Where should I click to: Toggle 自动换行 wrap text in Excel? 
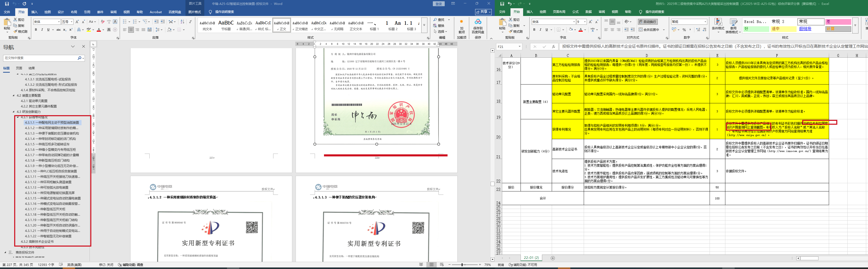648,22
